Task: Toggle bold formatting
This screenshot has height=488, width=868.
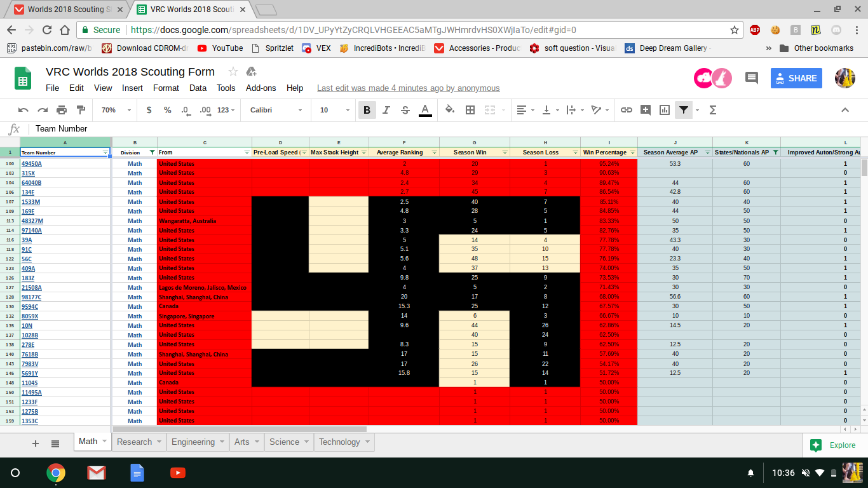Action: [367, 110]
